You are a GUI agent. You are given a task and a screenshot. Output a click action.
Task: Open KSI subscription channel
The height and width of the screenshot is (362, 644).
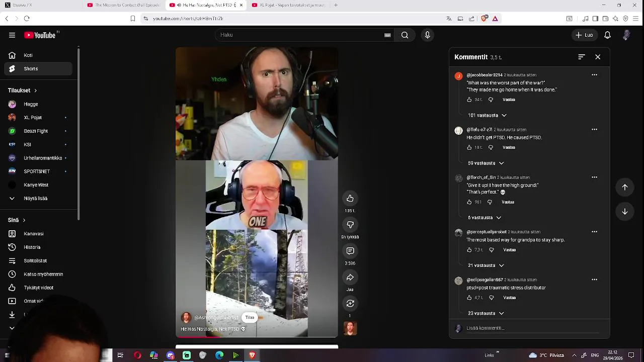pyautogui.click(x=38, y=145)
